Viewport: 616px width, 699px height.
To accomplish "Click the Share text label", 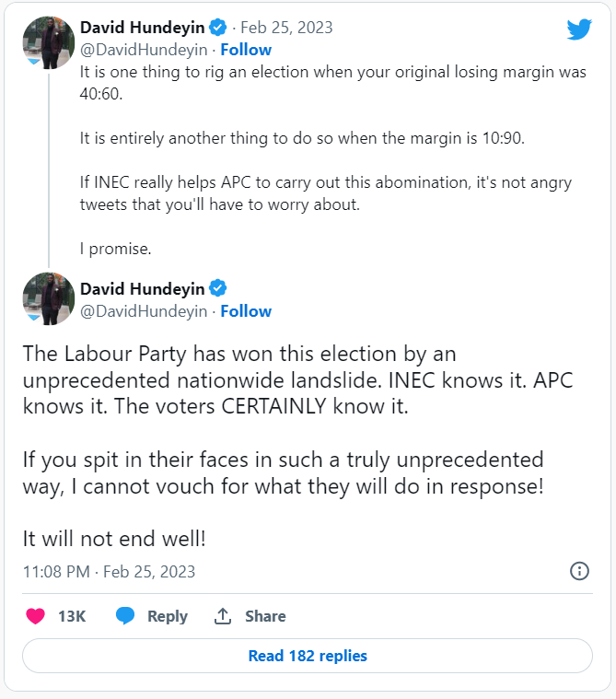I will pos(265,616).
